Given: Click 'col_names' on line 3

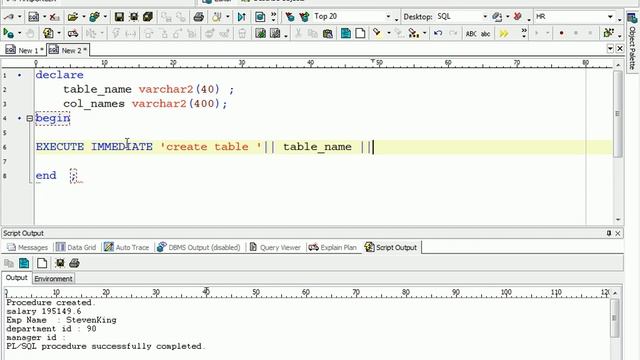Looking at the screenshot, I should click(94, 104).
